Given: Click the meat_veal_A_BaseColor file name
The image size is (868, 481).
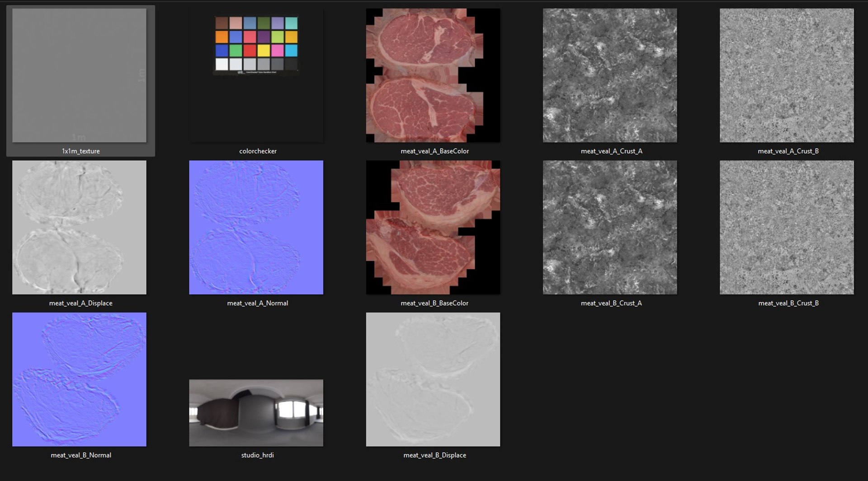Looking at the screenshot, I should 434,151.
